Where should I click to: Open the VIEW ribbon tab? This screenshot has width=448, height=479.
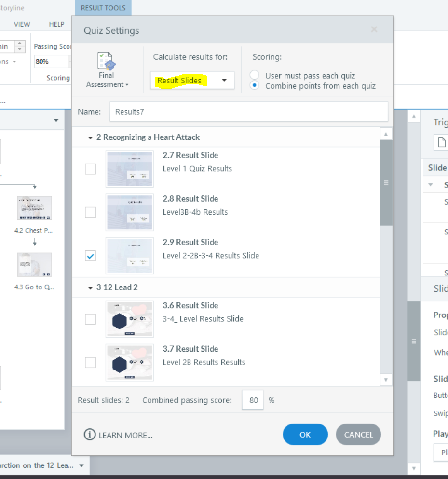[x=22, y=24]
